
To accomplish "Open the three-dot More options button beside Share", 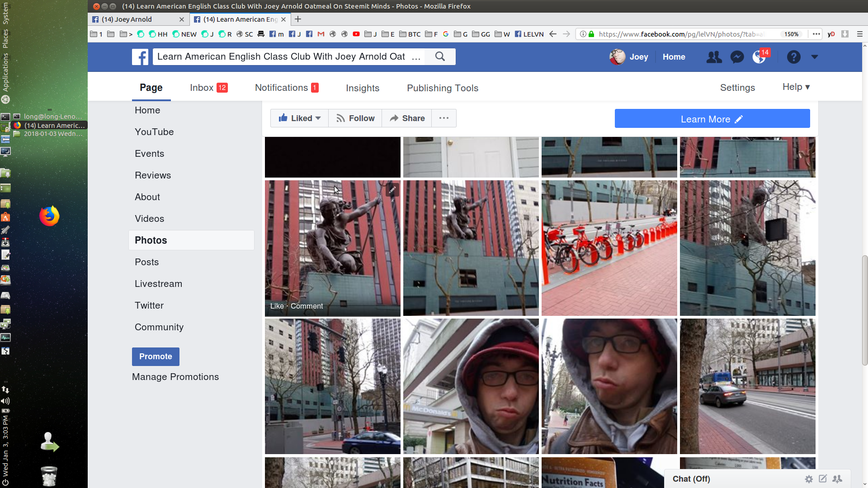I will click(x=444, y=118).
